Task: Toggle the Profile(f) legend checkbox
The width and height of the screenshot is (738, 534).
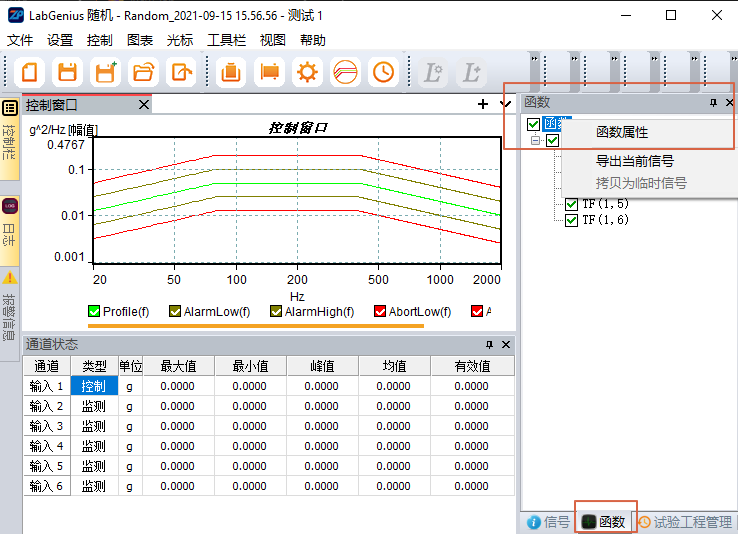Action: (94, 311)
